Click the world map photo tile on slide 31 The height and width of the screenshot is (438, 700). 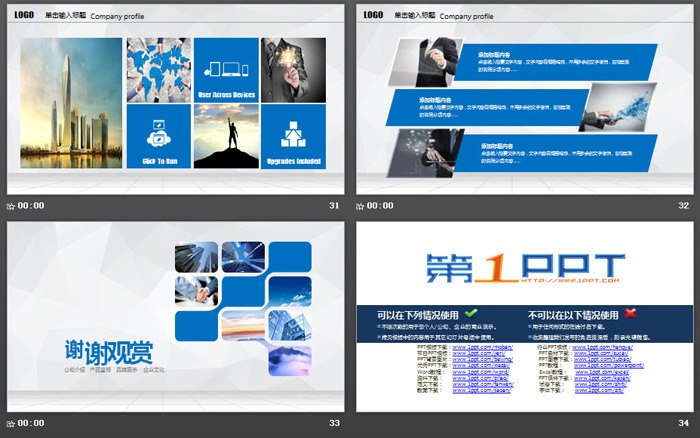pyautogui.click(x=159, y=70)
